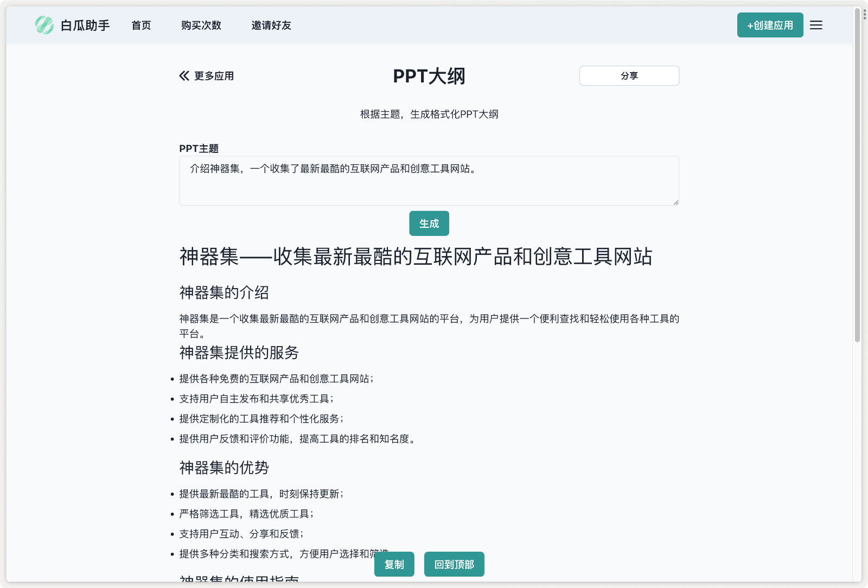Select 首页 in the navigation bar
The width and height of the screenshot is (868, 588).
[141, 25]
